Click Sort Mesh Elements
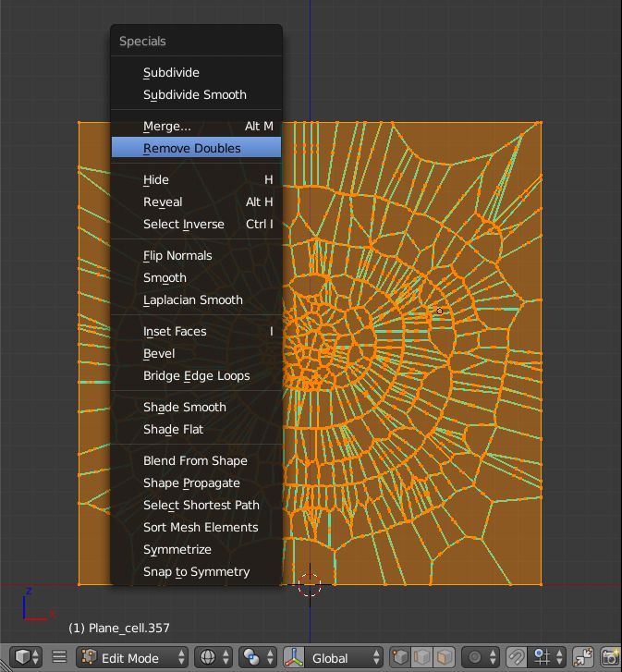Viewport: 622px width, 672px height. tap(196, 528)
